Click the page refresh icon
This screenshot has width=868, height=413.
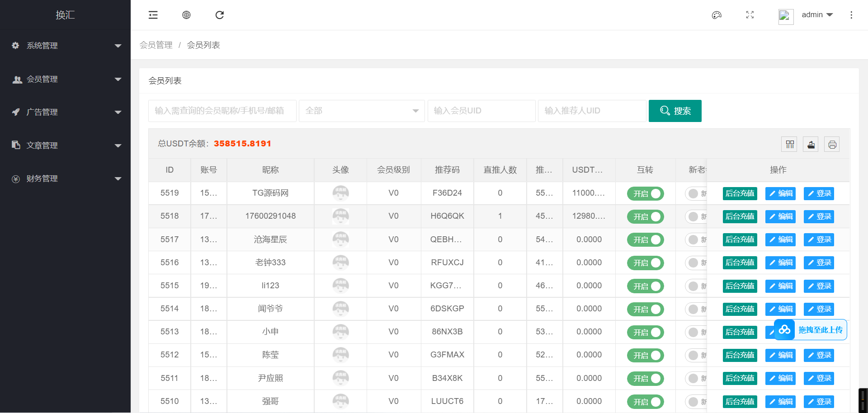(220, 15)
